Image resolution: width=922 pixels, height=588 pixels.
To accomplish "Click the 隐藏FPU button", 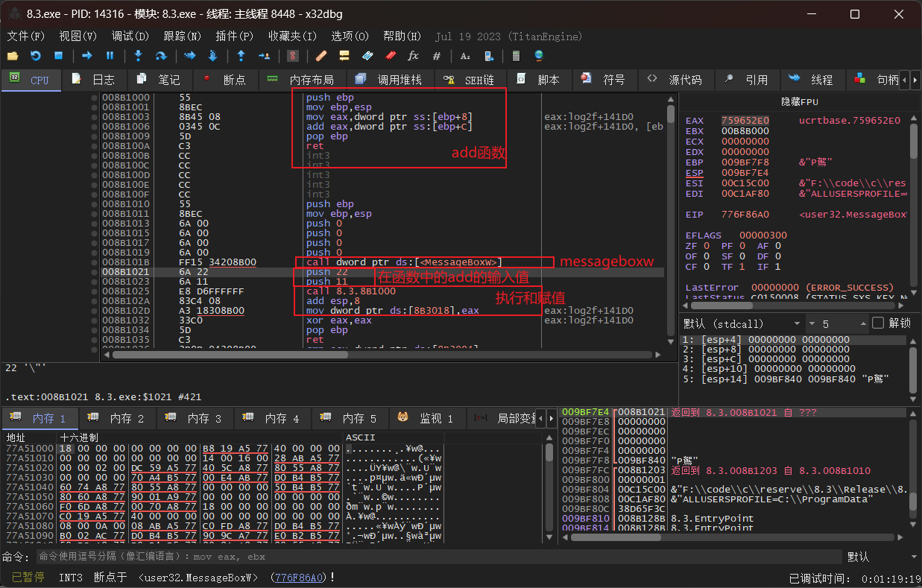I will (x=801, y=101).
